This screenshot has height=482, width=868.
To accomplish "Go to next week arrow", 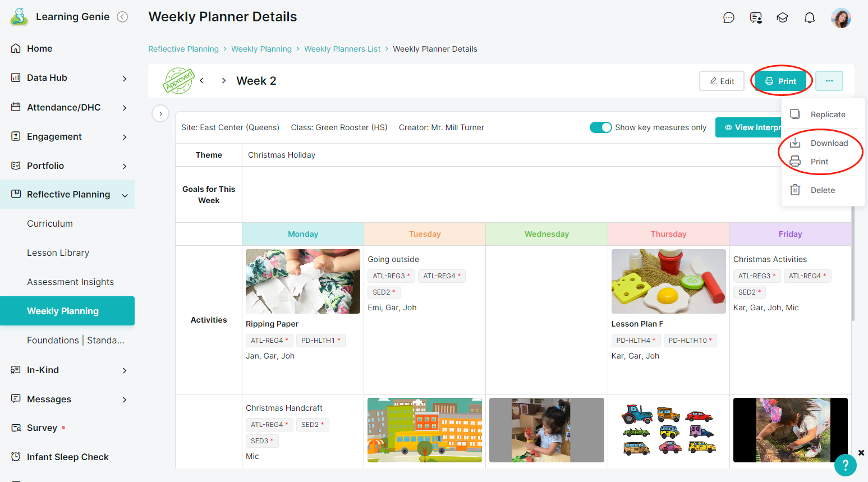I will tap(224, 81).
